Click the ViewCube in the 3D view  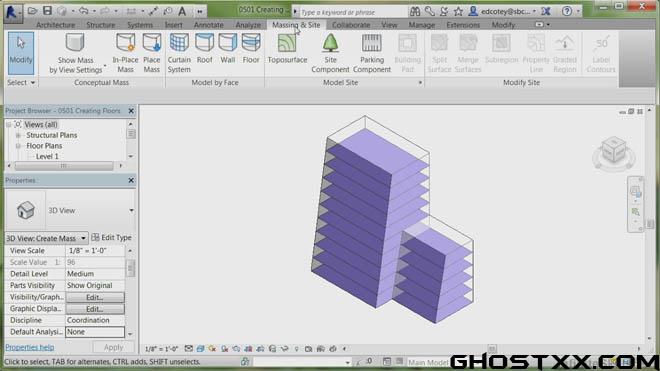(x=613, y=151)
